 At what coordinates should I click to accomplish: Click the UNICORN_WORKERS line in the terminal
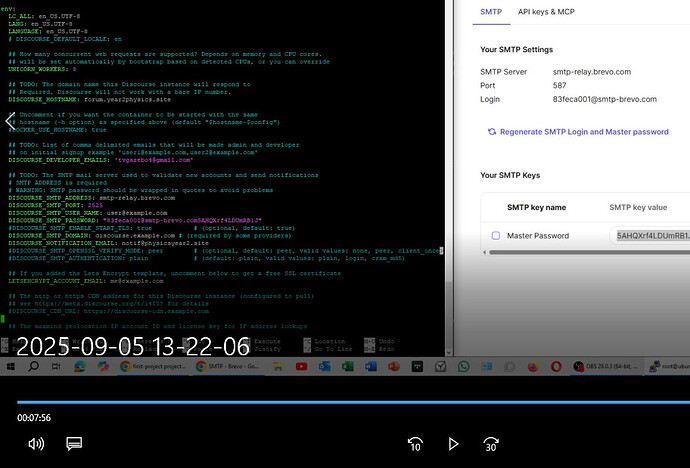pos(42,69)
